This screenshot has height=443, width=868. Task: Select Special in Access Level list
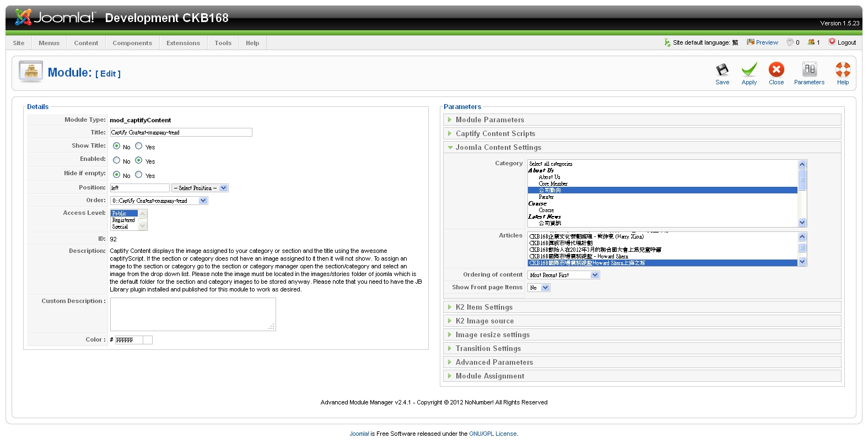click(x=124, y=226)
